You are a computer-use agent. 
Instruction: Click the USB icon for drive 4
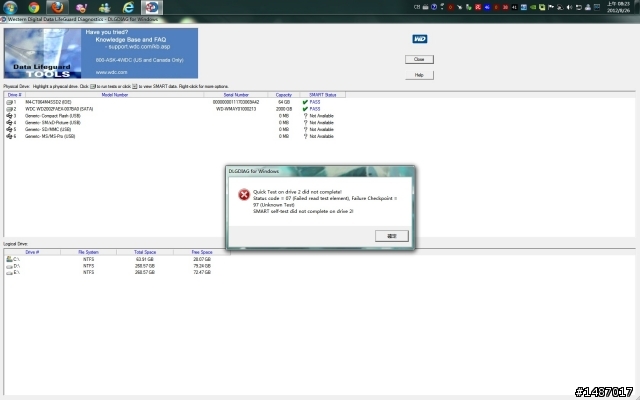coord(9,122)
